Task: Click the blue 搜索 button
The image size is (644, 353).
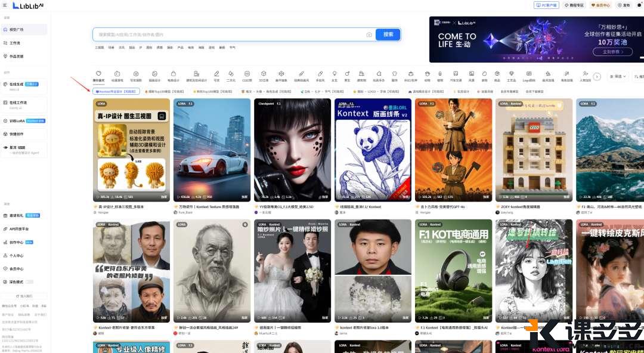Action: [388, 35]
